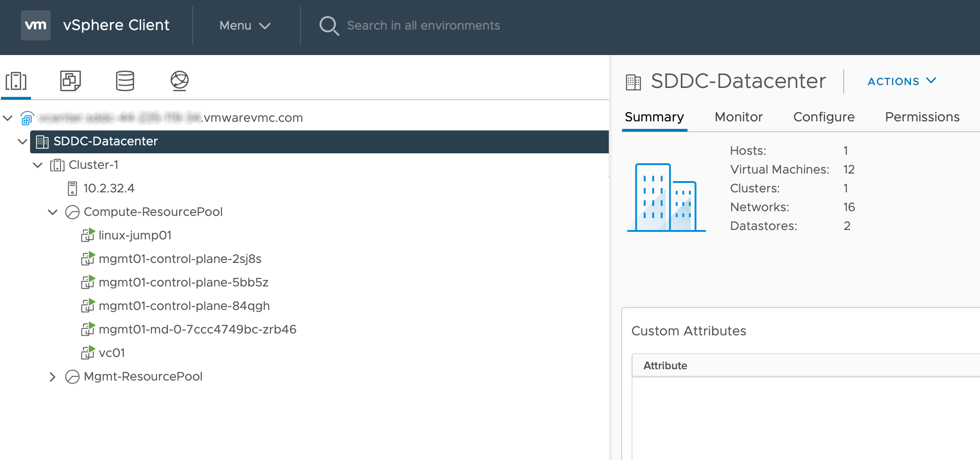Click the datacenter icon beside the title
The width and height of the screenshot is (980, 460).
coord(633,82)
